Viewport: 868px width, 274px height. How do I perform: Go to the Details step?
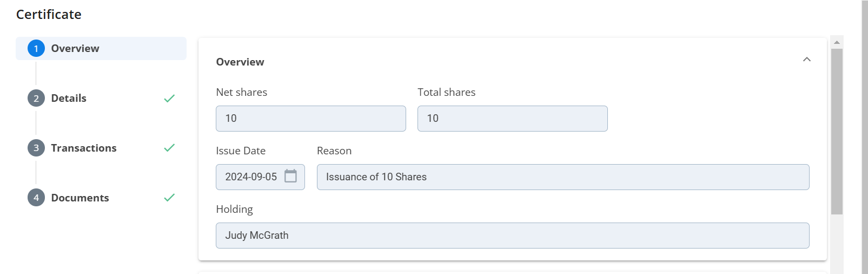69,99
